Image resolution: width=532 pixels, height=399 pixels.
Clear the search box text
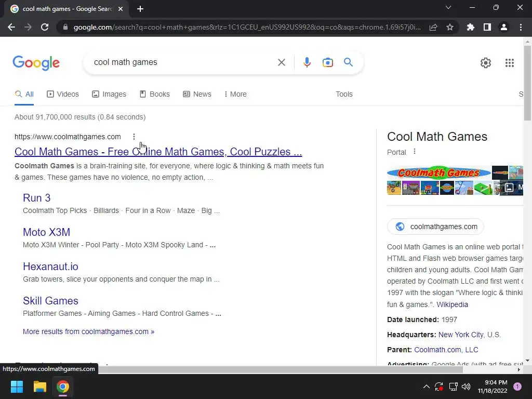(x=281, y=62)
